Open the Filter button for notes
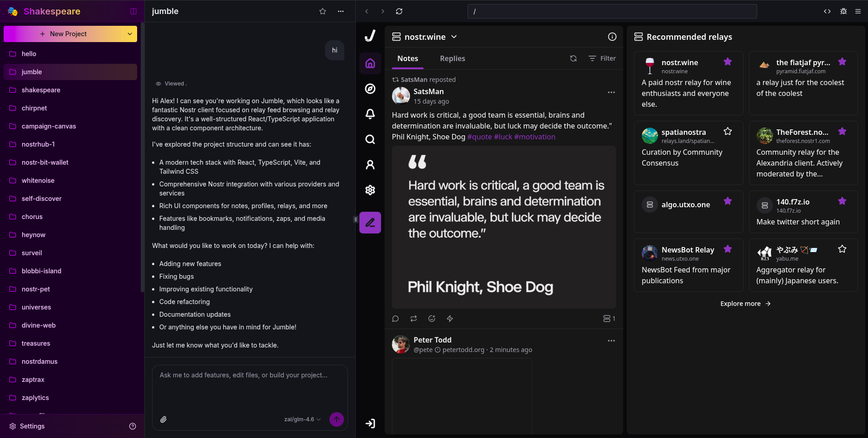 tap(602, 58)
